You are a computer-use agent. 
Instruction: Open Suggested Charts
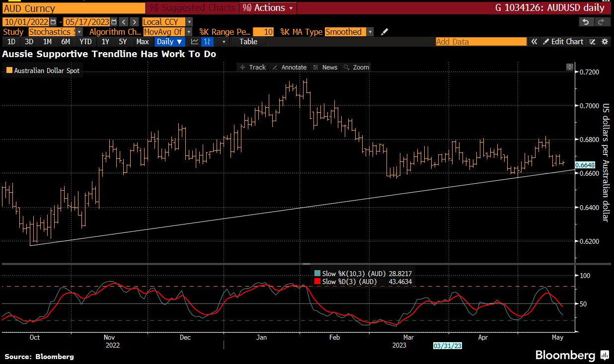point(192,8)
